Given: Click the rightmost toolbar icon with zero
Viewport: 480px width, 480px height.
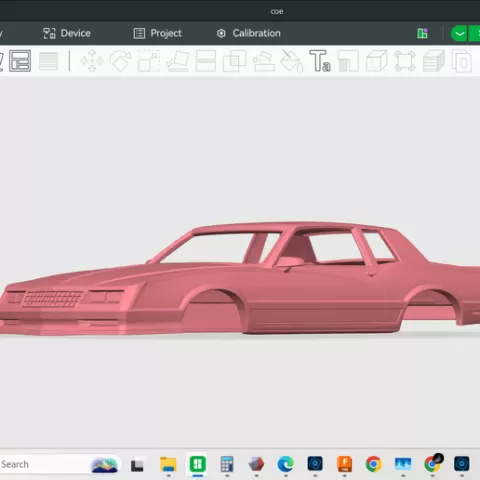Looking at the screenshot, I should tap(462, 61).
